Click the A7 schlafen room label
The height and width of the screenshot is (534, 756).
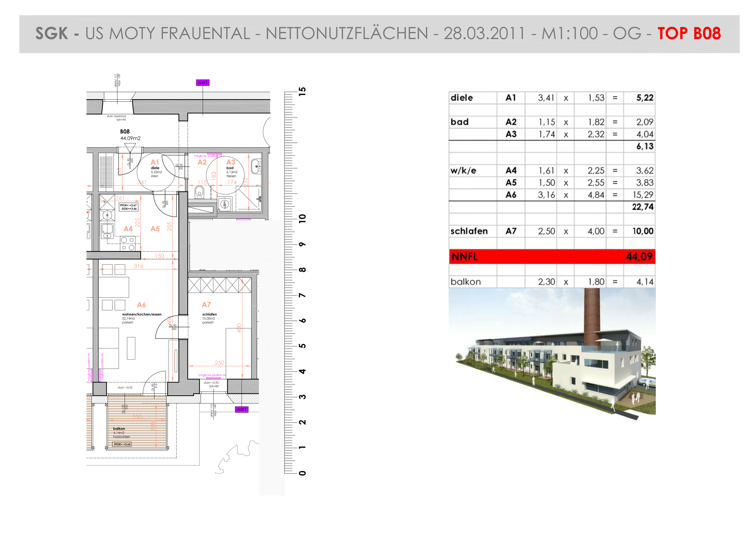tap(209, 314)
